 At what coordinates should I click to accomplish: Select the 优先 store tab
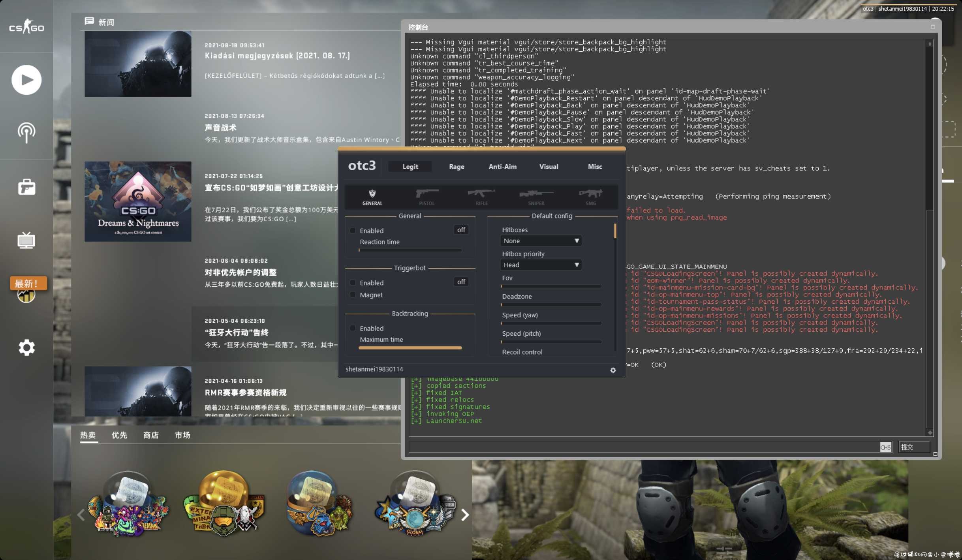(119, 435)
